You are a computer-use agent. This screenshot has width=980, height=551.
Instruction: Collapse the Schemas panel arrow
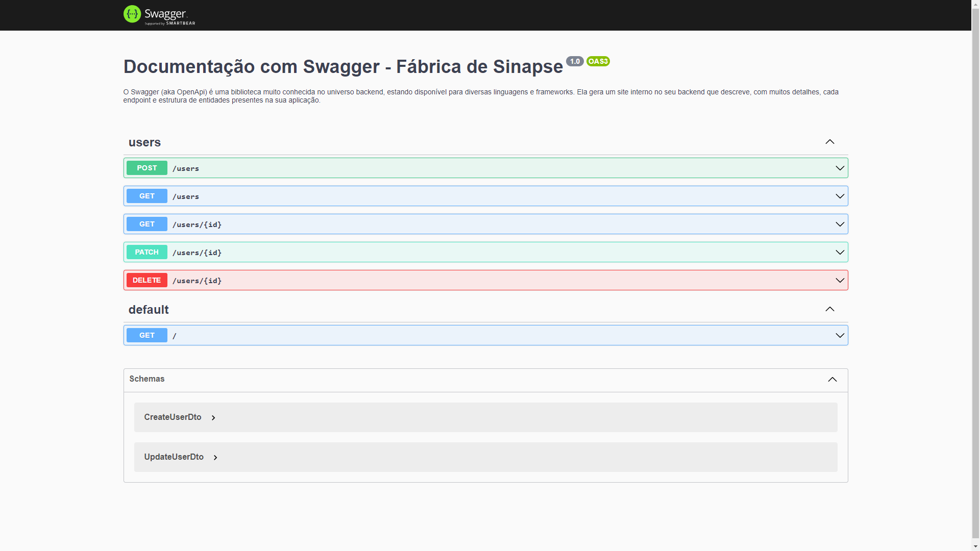pos(832,380)
